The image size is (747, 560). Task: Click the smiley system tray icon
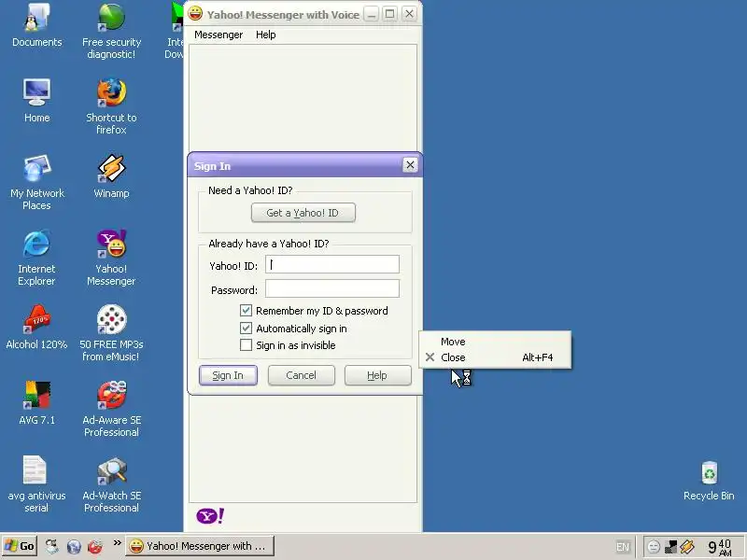(654, 547)
